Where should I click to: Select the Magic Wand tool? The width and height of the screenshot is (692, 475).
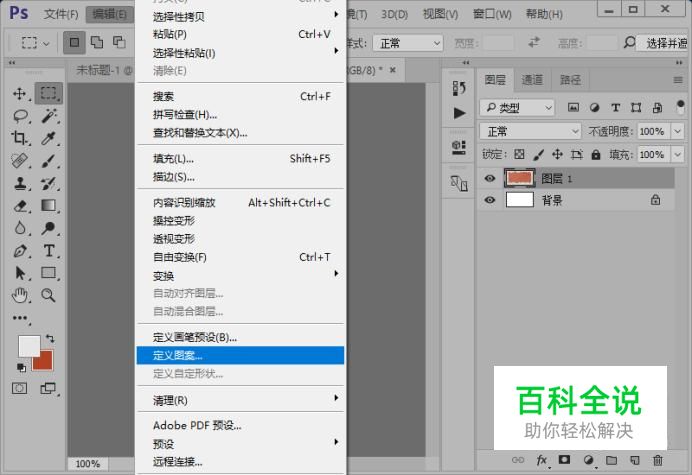pos(49,116)
